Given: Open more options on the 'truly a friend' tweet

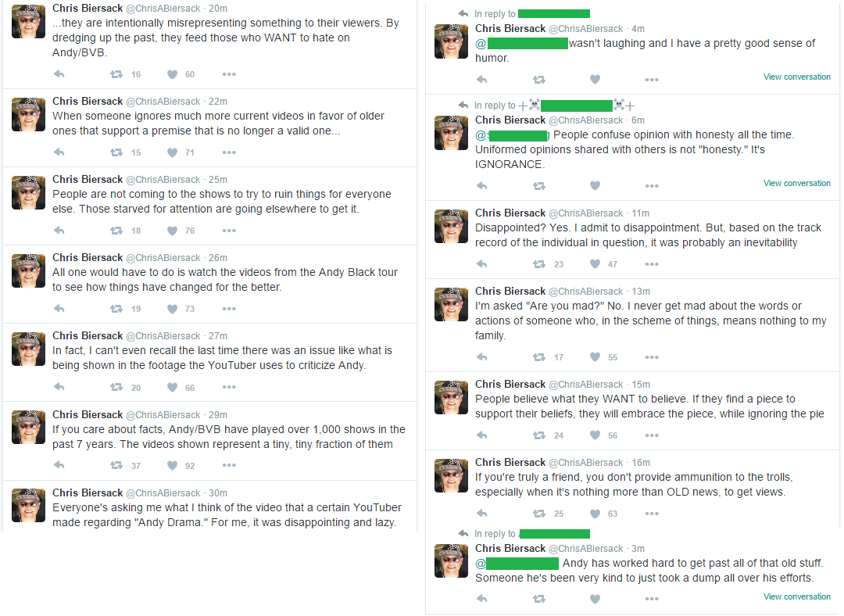Looking at the screenshot, I should tap(652, 514).
